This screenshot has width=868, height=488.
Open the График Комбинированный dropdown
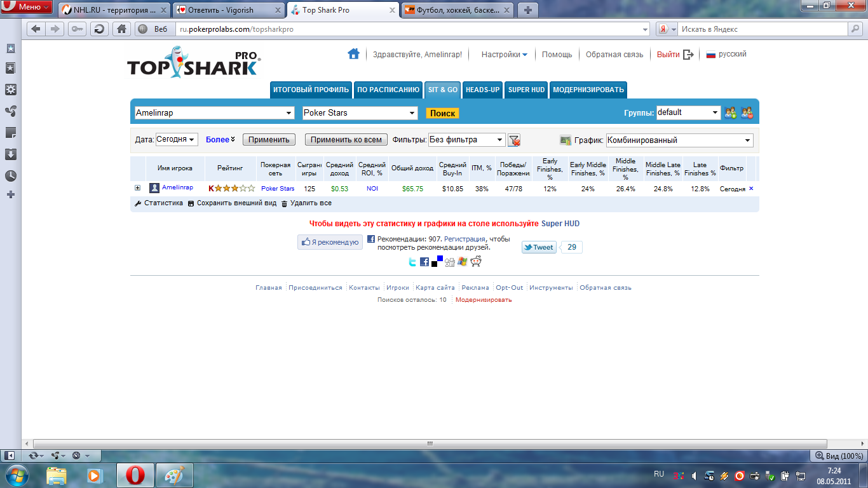679,140
